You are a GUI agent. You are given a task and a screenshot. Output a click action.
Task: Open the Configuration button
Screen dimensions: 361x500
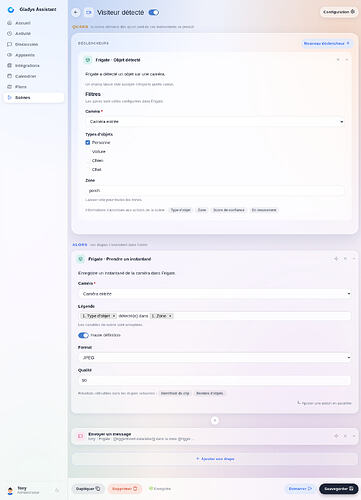(x=339, y=12)
